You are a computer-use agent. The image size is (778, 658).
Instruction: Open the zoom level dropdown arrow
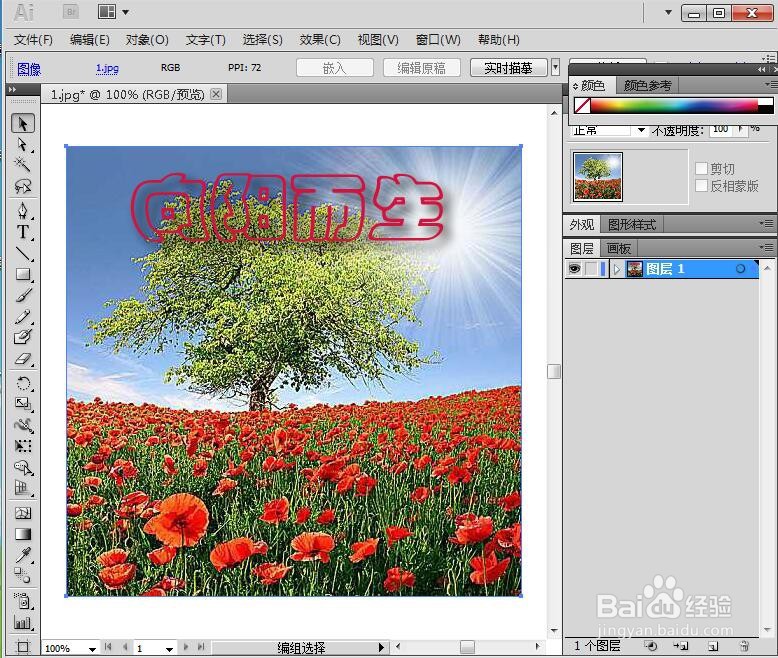[x=92, y=649]
